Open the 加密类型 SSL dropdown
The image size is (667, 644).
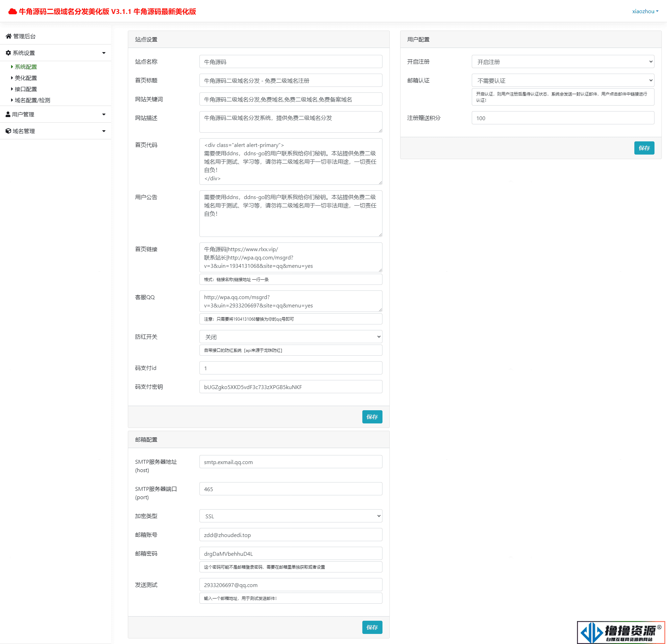(x=291, y=516)
